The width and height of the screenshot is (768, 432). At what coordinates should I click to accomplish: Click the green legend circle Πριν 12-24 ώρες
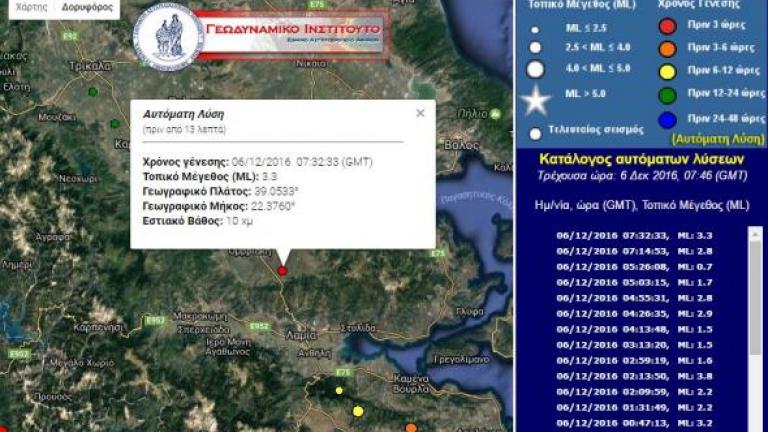click(x=667, y=96)
